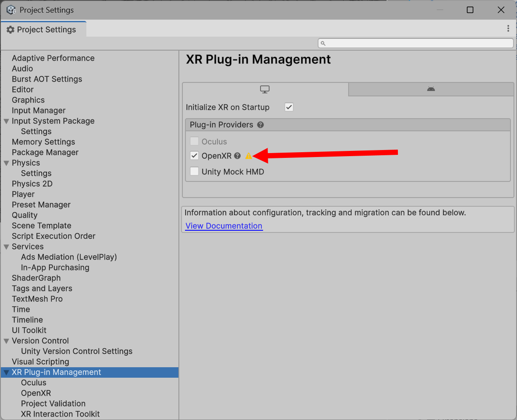The width and height of the screenshot is (517, 420).
Task: Open Audio settings
Action: pyautogui.click(x=22, y=68)
